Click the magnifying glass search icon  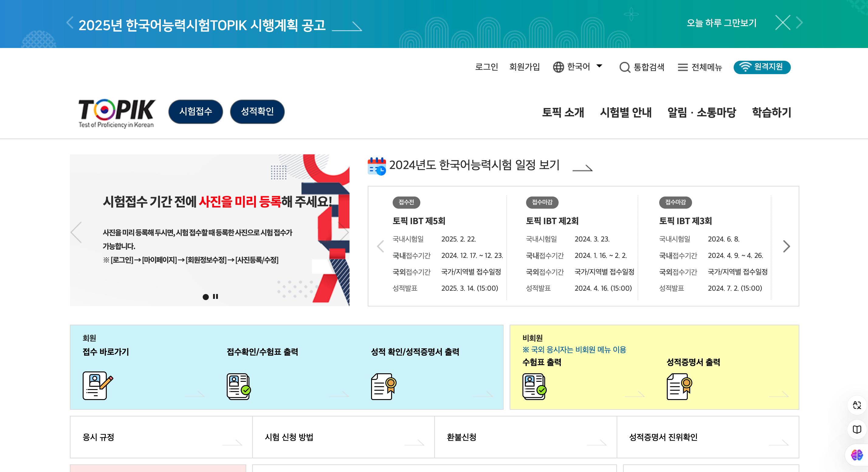(625, 67)
